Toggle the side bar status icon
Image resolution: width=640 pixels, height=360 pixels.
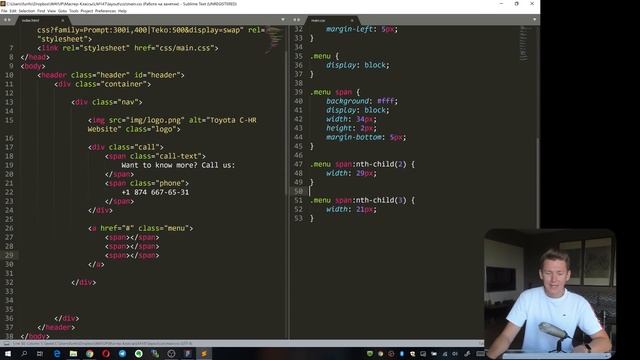[x=7, y=344]
